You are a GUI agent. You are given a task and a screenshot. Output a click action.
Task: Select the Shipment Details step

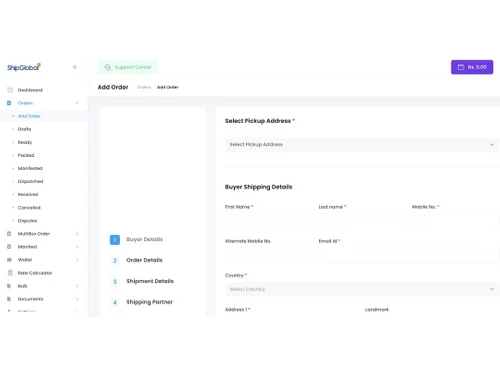[150, 281]
